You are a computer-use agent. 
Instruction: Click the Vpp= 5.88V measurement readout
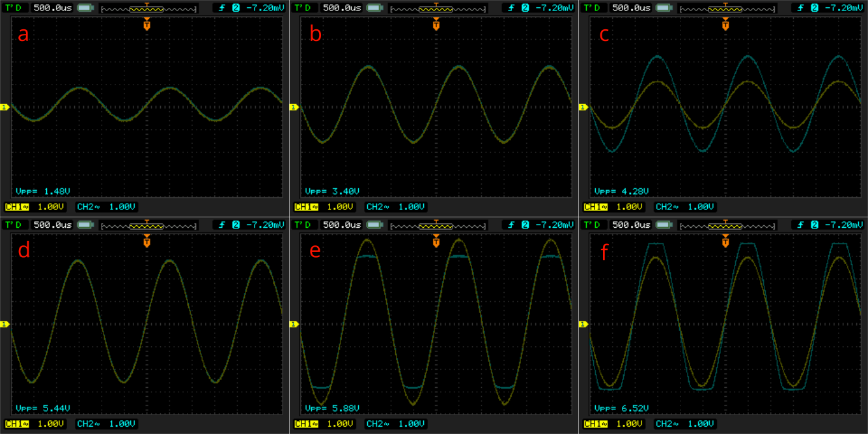click(x=332, y=409)
